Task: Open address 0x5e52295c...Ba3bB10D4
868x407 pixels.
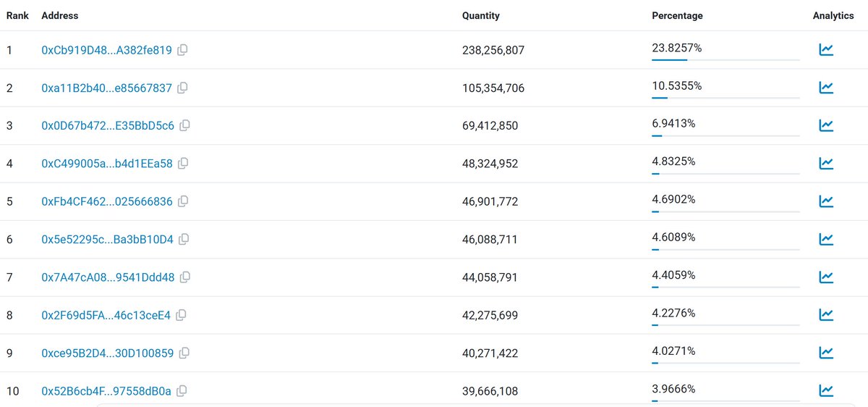Action: point(108,239)
